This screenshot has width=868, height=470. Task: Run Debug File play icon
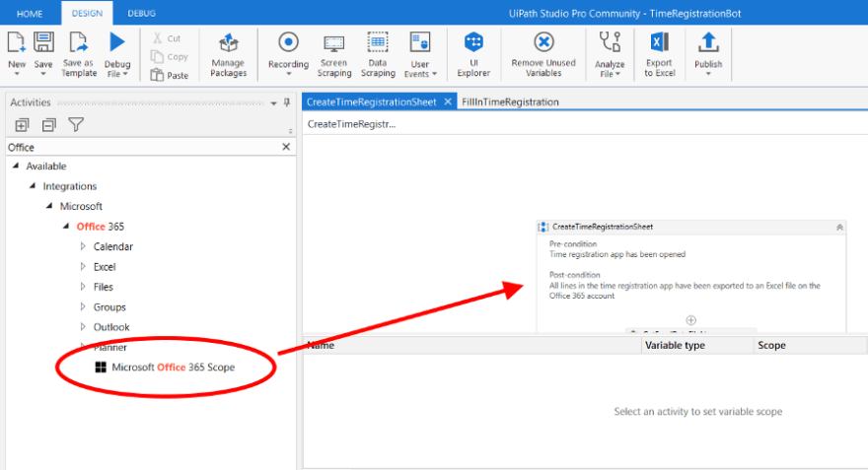116,42
